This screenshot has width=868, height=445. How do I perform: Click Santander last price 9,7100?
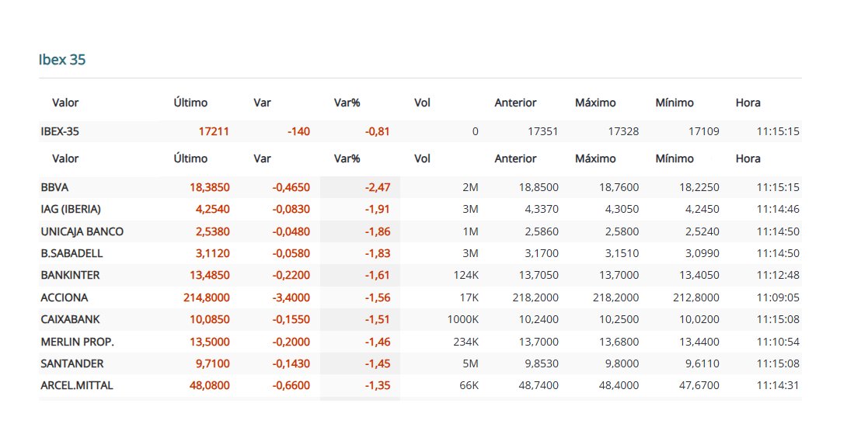pyautogui.click(x=213, y=363)
